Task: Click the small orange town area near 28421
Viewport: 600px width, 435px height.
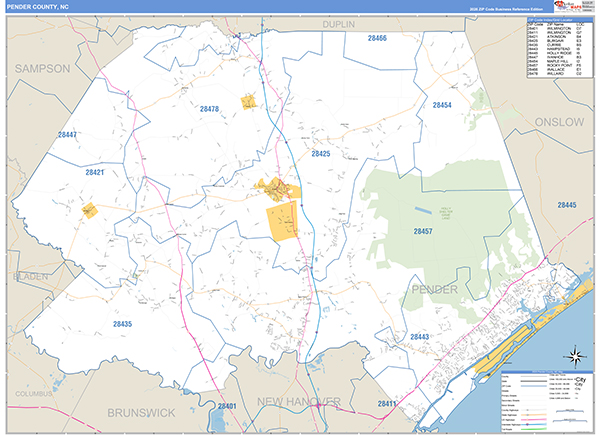Action: click(89, 210)
